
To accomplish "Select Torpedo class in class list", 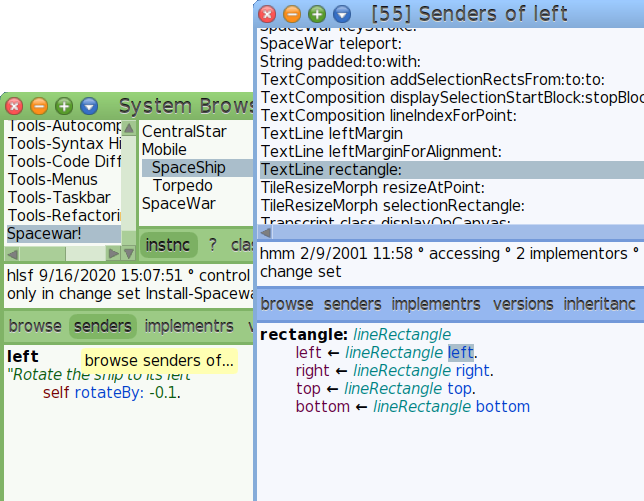I will (x=183, y=186).
